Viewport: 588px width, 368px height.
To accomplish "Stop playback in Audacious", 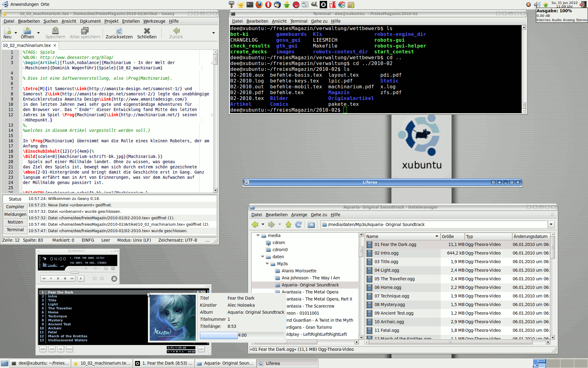I will point(65,278).
